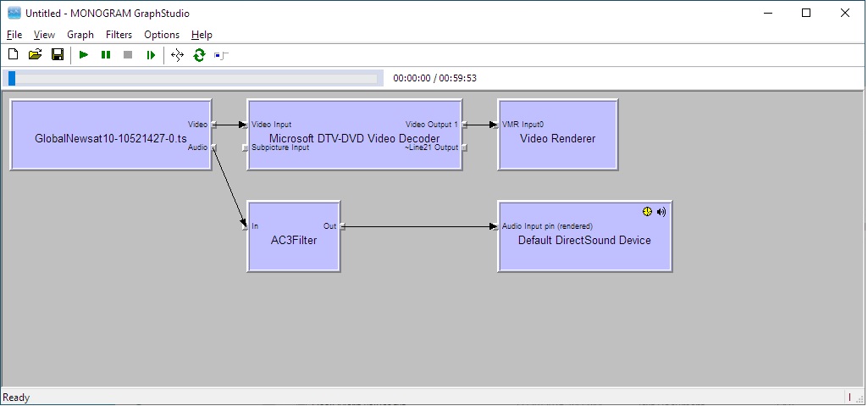Open the Graph menu

pos(80,35)
